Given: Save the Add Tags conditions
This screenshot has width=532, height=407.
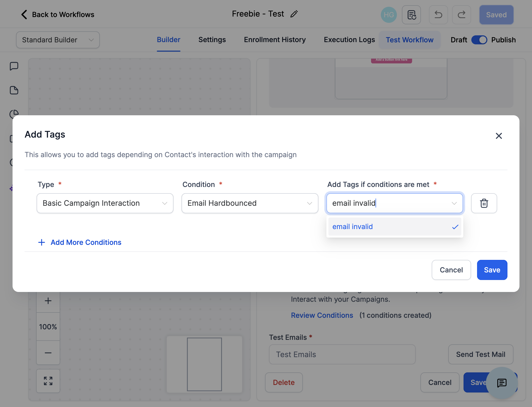Looking at the screenshot, I should pyautogui.click(x=492, y=270).
